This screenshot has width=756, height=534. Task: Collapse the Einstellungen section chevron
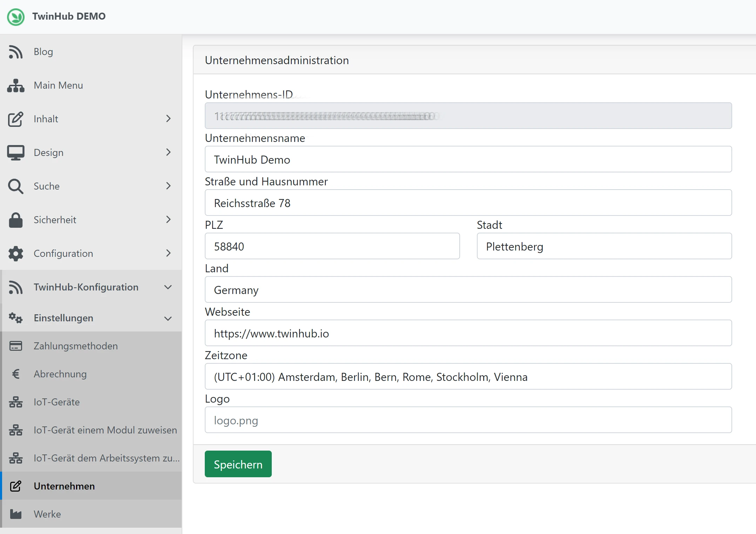click(168, 319)
